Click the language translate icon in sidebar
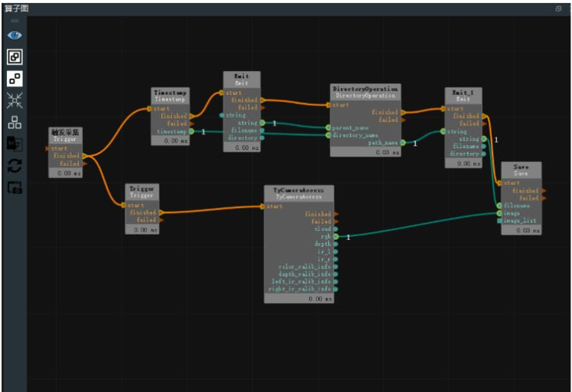Image resolution: width=572 pixels, height=392 pixels. point(15,144)
